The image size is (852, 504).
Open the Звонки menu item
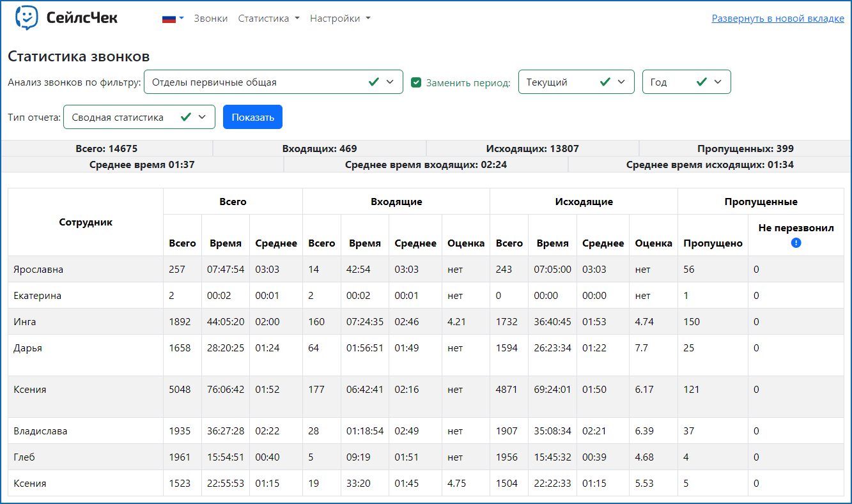pos(210,19)
